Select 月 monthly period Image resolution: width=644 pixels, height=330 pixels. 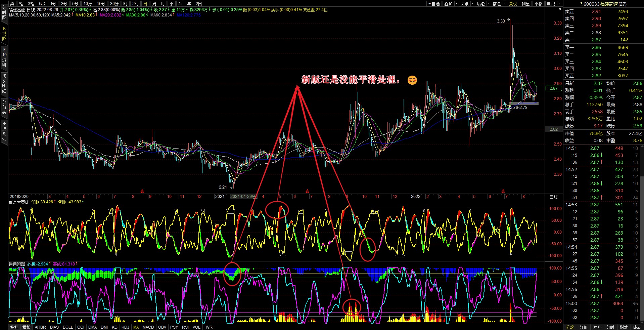tap(163, 4)
